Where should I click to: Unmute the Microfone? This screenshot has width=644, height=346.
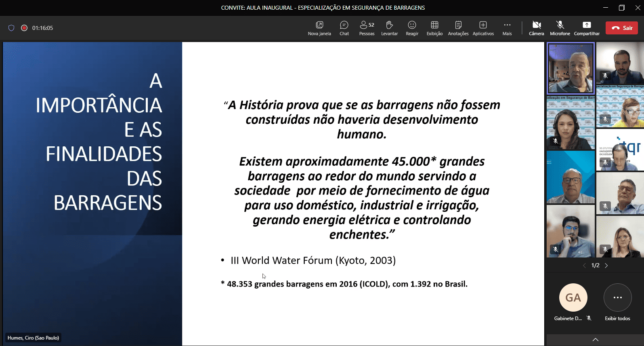click(560, 28)
